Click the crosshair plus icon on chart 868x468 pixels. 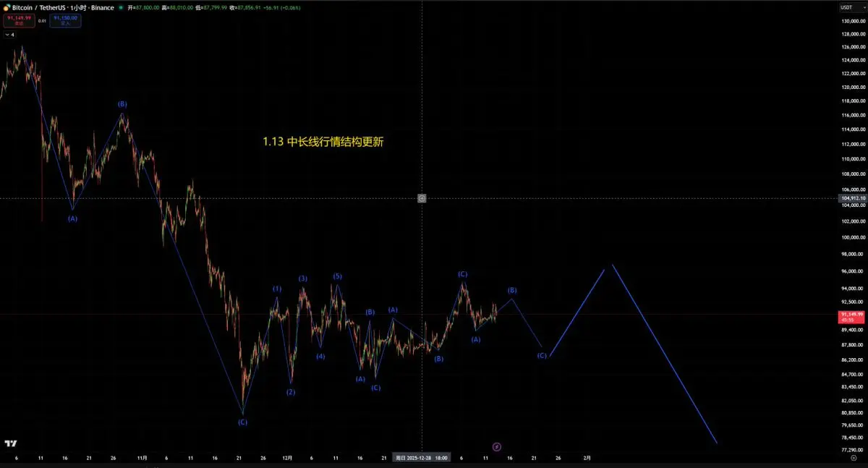422,198
